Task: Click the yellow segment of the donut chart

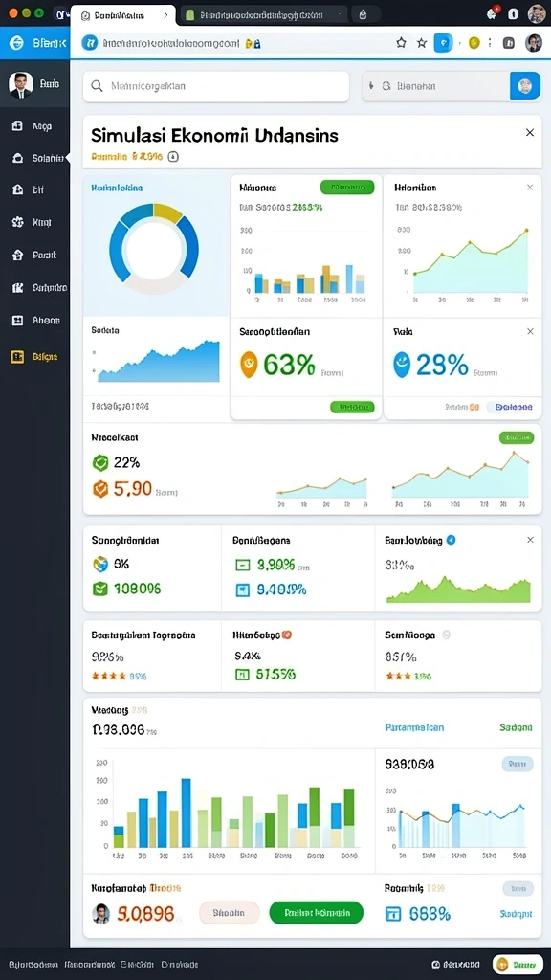Action: 167,212
